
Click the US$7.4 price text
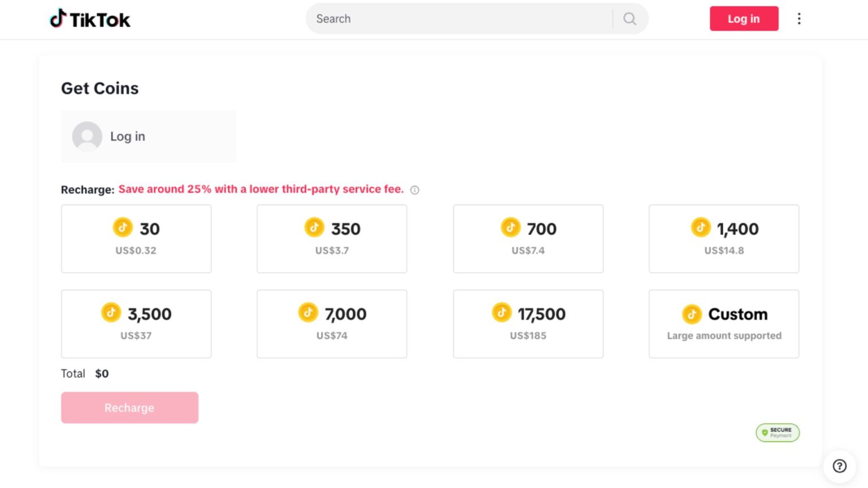(528, 250)
